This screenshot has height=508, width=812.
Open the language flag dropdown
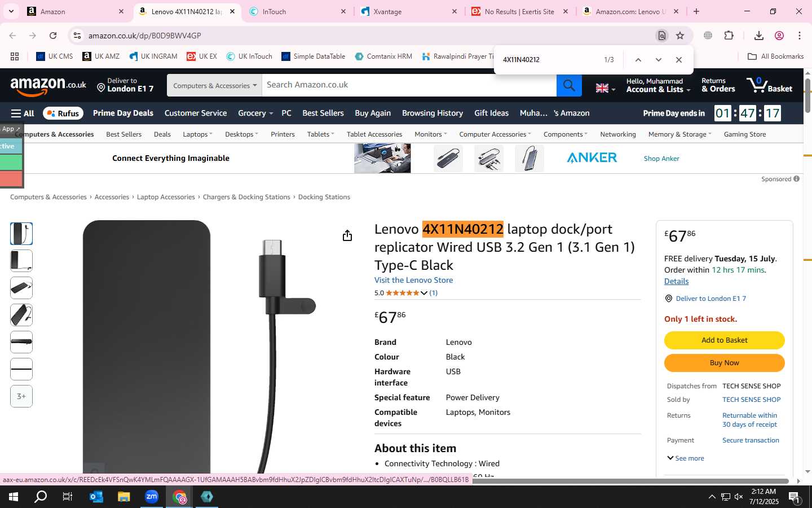pyautogui.click(x=606, y=88)
